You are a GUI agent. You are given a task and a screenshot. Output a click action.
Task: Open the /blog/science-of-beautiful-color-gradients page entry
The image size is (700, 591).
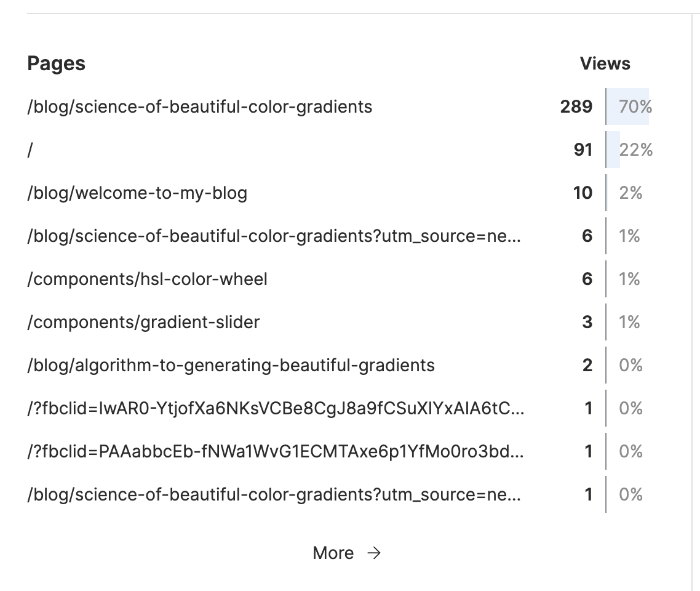pyautogui.click(x=199, y=107)
